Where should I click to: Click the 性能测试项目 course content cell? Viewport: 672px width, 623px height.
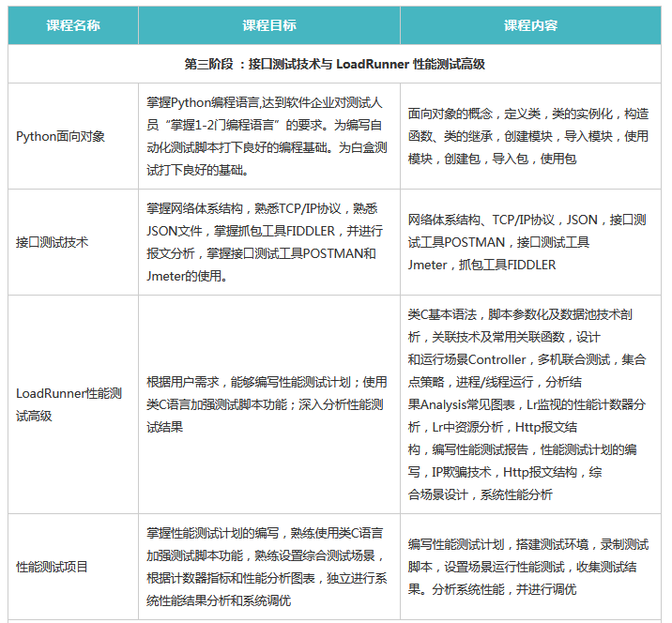point(528,567)
